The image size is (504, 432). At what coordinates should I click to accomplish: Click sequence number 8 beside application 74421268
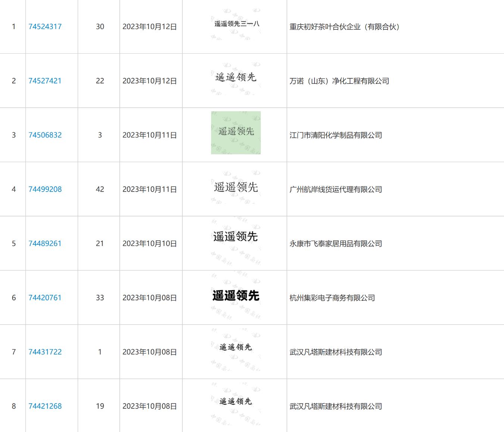14,406
